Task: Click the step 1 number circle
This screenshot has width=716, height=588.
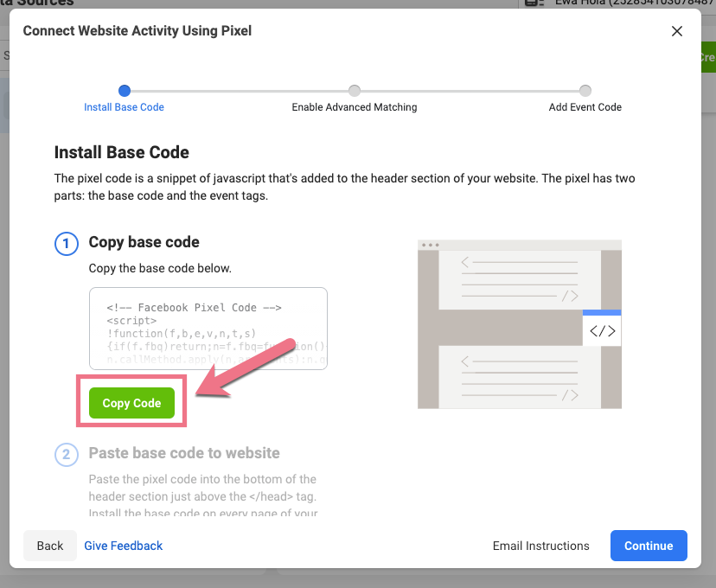Action: coord(67,244)
